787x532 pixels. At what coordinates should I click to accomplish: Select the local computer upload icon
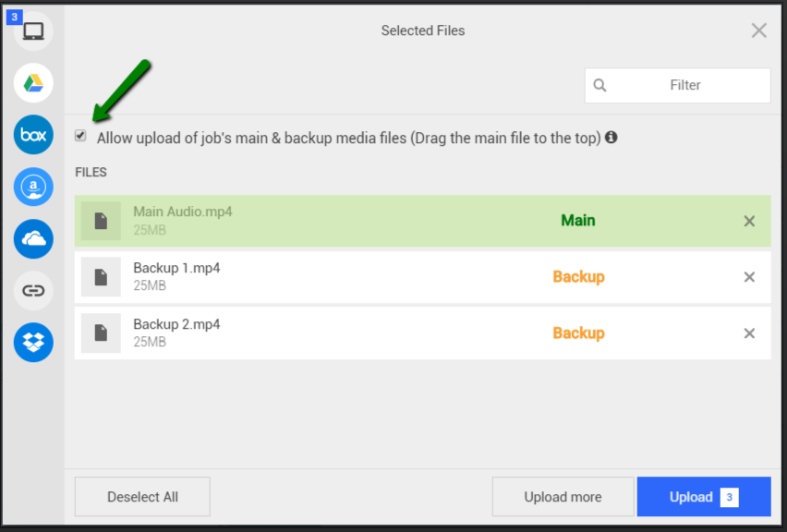pos(32,29)
